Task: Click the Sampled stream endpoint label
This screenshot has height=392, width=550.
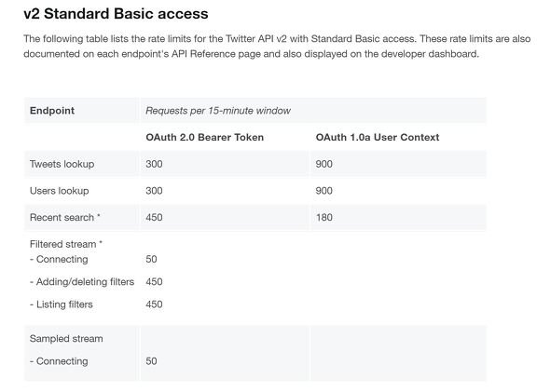Action: click(66, 339)
